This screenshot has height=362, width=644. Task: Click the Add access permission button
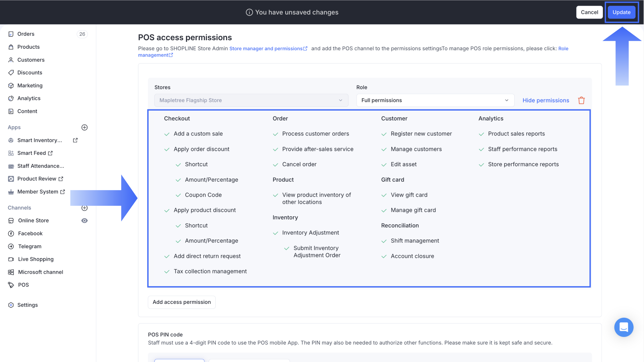click(181, 302)
